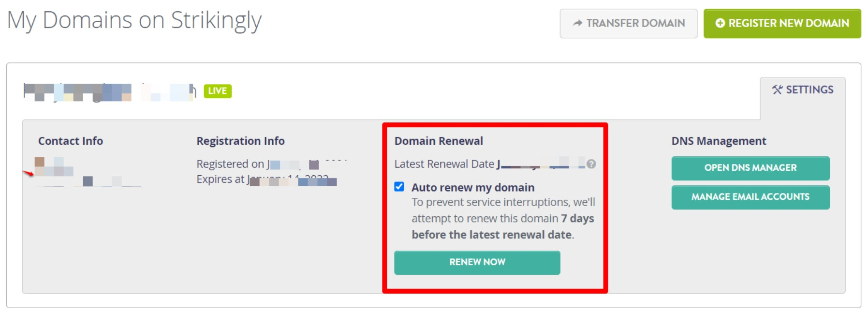Screen dimensions: 868x316
Task: Click the tools icon in the Settings tab
Action: click(778, 90)
